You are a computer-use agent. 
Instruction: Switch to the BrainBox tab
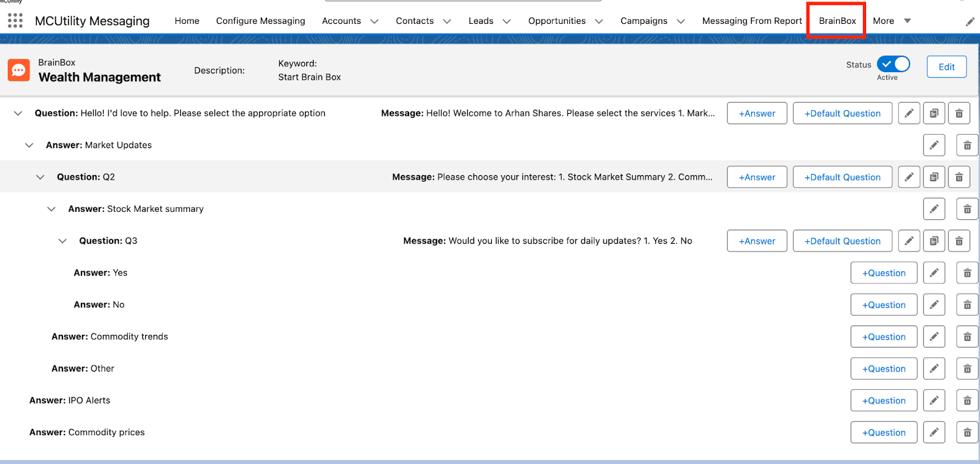[837, 21]
